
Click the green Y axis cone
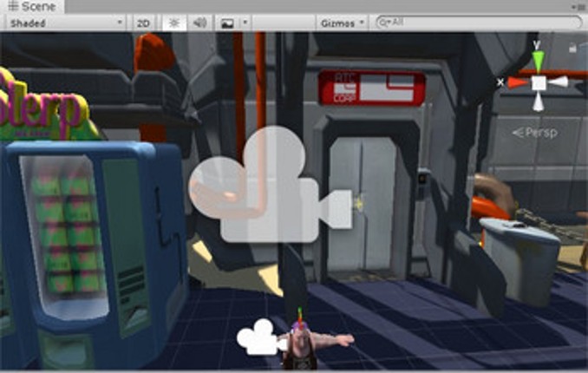[538, 61]
